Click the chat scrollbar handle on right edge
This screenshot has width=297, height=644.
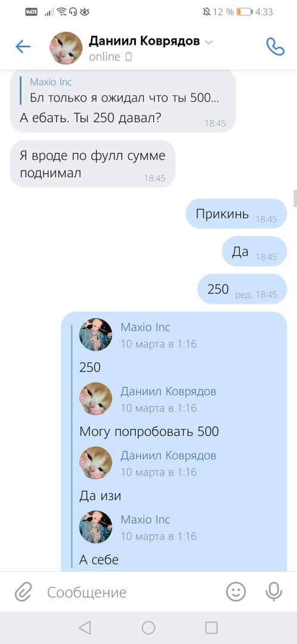click(x=295, y=198)
